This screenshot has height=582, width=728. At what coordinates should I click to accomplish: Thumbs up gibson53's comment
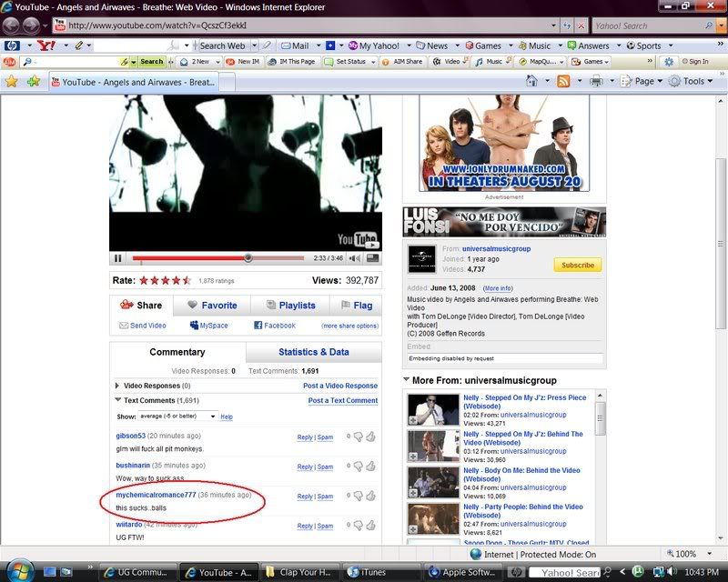370,436
